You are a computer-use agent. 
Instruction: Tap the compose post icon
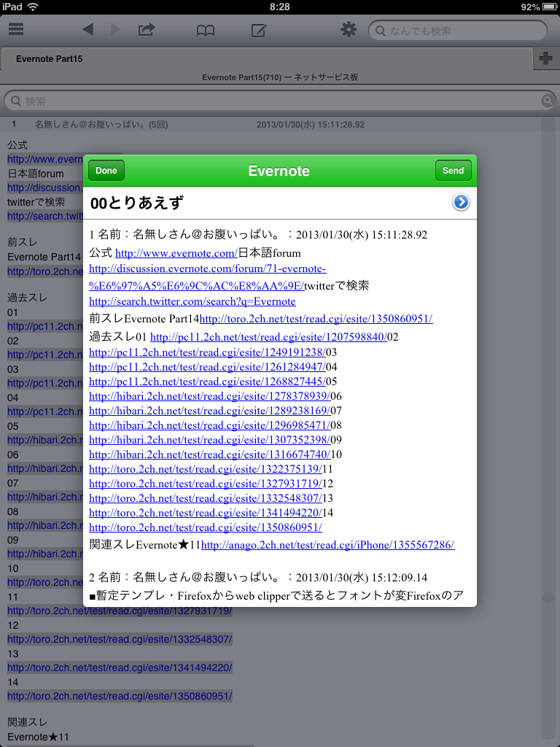click(x=259, y=31)
